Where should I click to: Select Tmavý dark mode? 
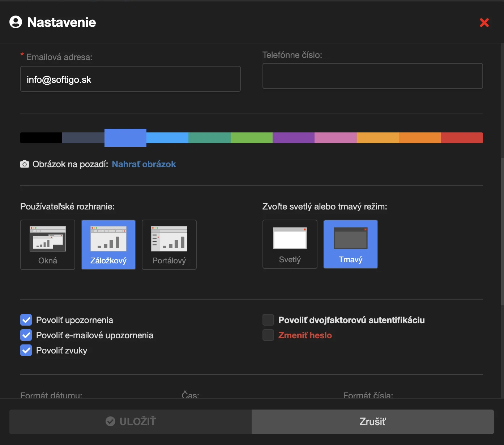tap(351, 244)
